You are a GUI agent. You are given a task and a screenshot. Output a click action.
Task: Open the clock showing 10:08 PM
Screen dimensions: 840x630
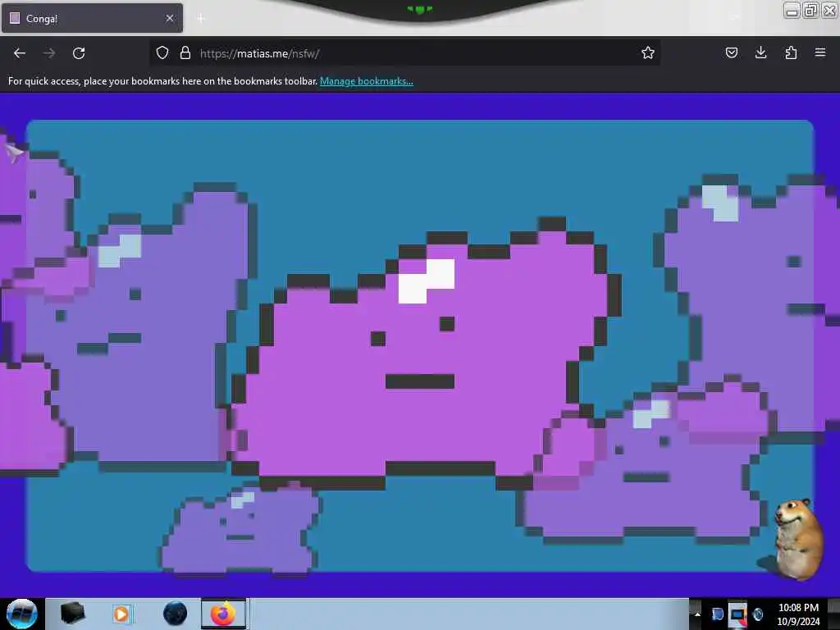(798, 614)
